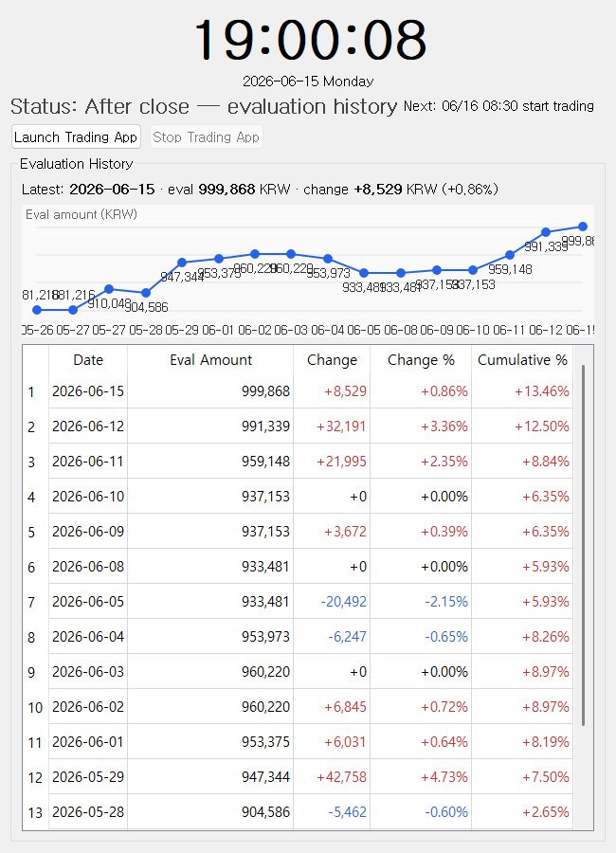Screen dimensions: 616x853
Task: Click the +42,758 change cell
Action: (x=332, y=777)
